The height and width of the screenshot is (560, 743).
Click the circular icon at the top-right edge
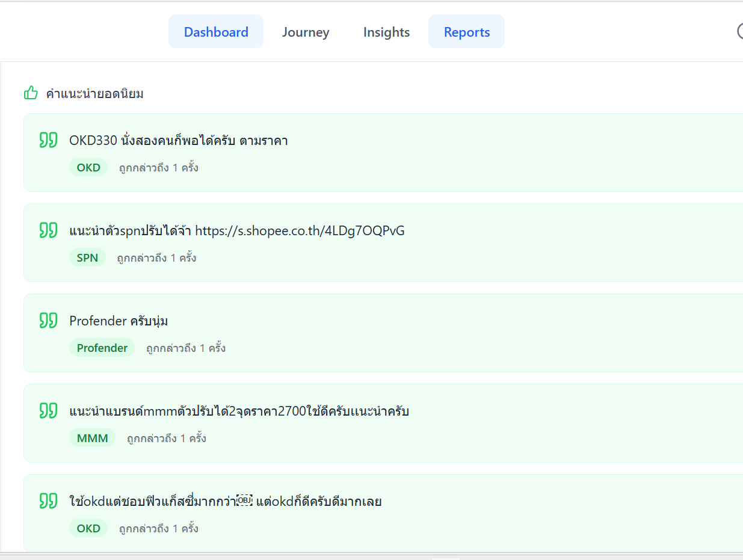(740, 31)
